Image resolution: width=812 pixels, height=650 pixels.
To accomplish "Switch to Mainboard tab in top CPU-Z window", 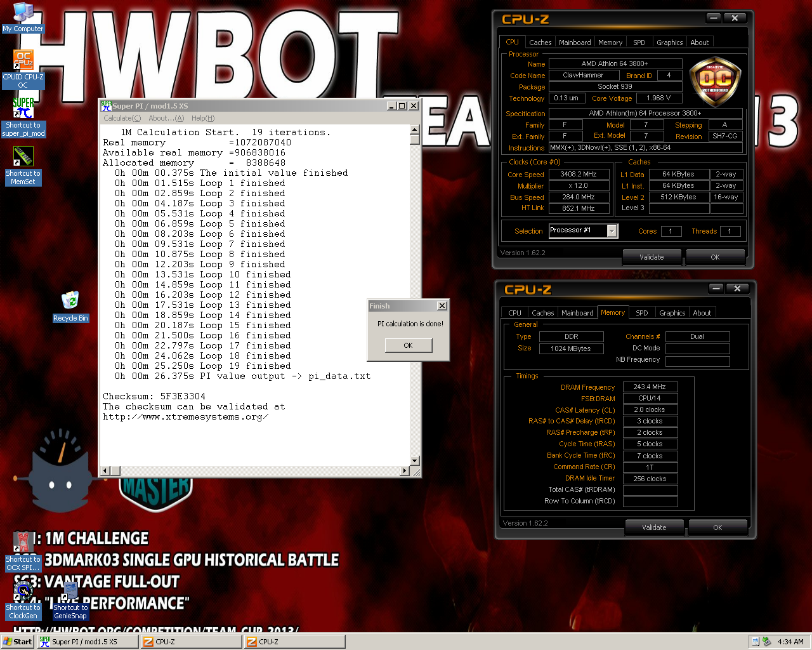I will pyautogui.click(x=575, y=43).
